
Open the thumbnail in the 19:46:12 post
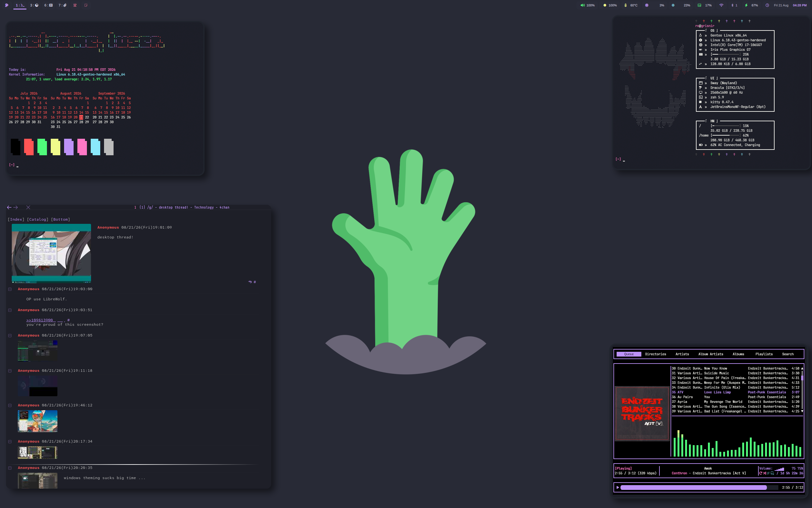pos(37,421)
